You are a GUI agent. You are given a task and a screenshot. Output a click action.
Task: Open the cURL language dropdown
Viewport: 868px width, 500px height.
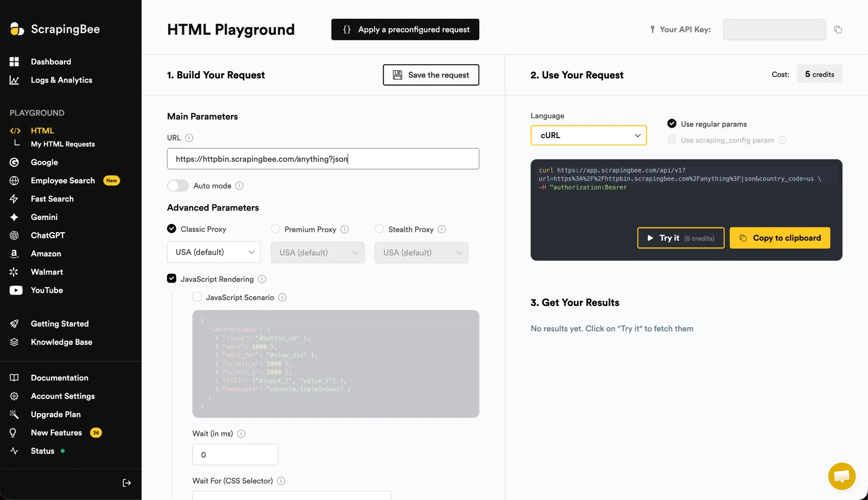tap(589, 135)
